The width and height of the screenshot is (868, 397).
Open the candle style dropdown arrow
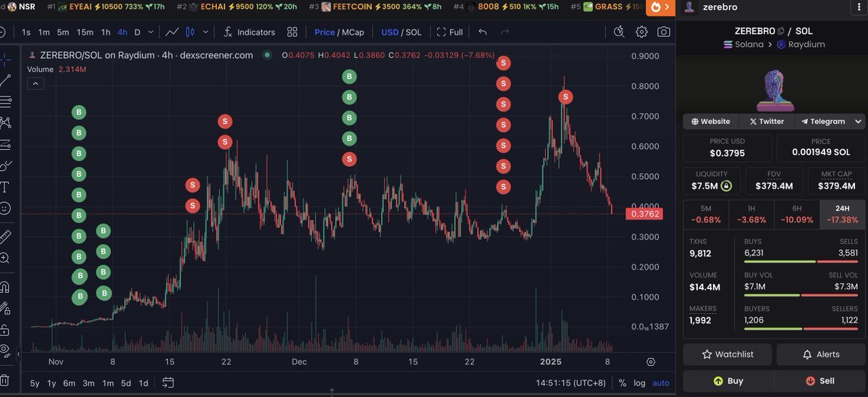tap(206, 32)
